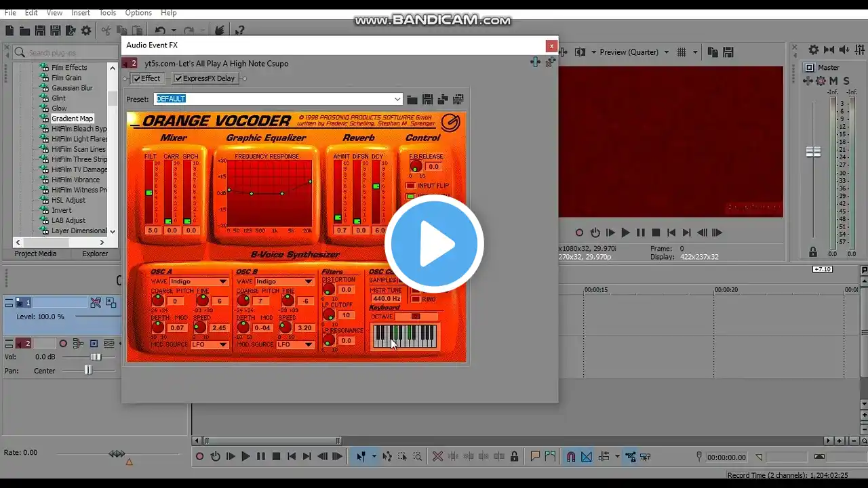Open the File menu

10,13
